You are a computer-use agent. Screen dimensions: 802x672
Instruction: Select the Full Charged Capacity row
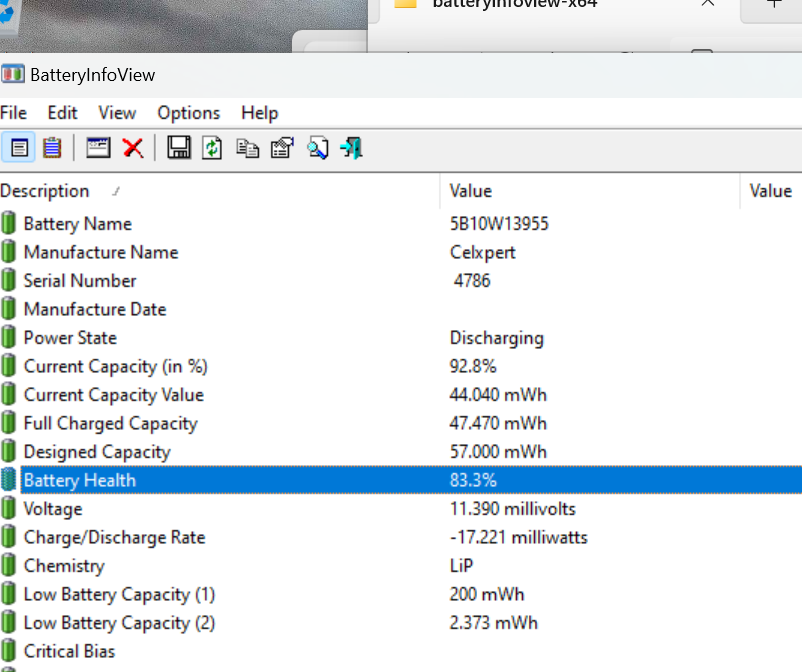(401, 423)
